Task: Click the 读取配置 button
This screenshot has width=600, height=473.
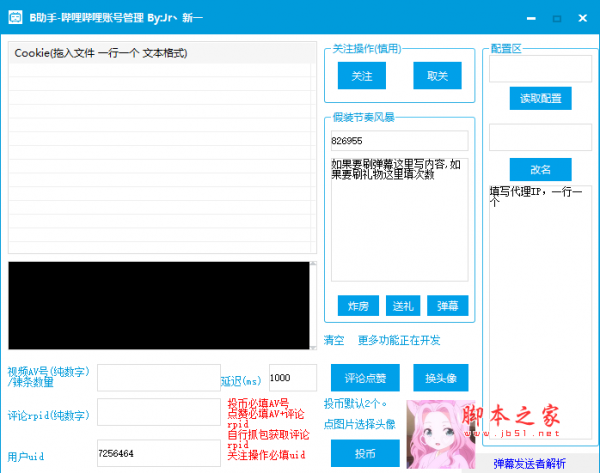Action: tap(540, 98)
